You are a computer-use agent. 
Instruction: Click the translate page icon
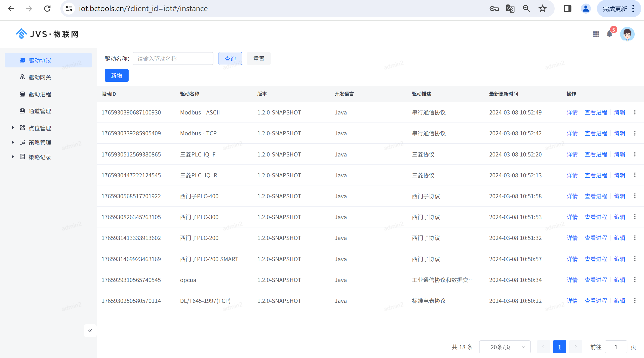click(x=510, y=9)
